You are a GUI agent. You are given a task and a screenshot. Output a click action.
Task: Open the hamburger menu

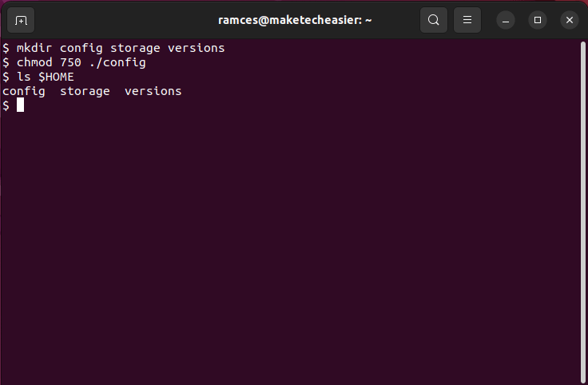(467, 20)
